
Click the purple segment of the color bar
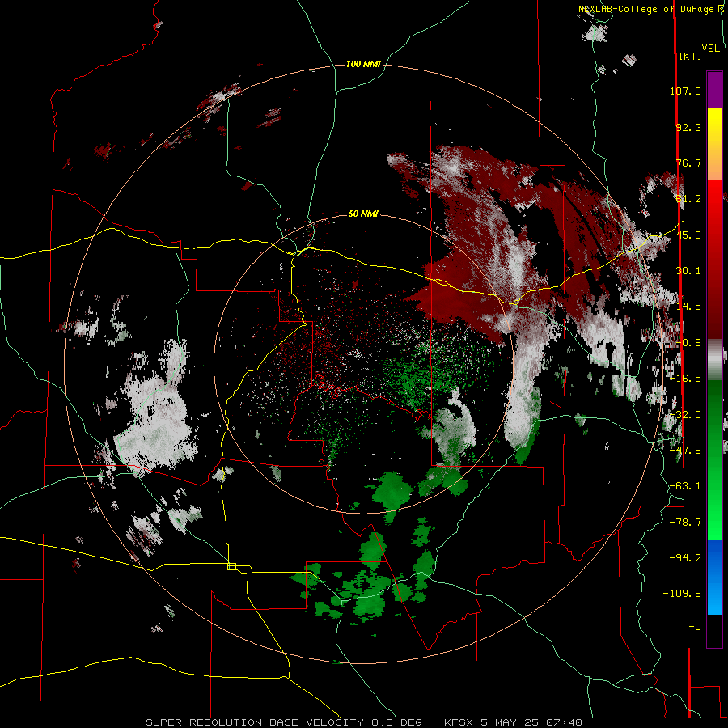point(714,90)
